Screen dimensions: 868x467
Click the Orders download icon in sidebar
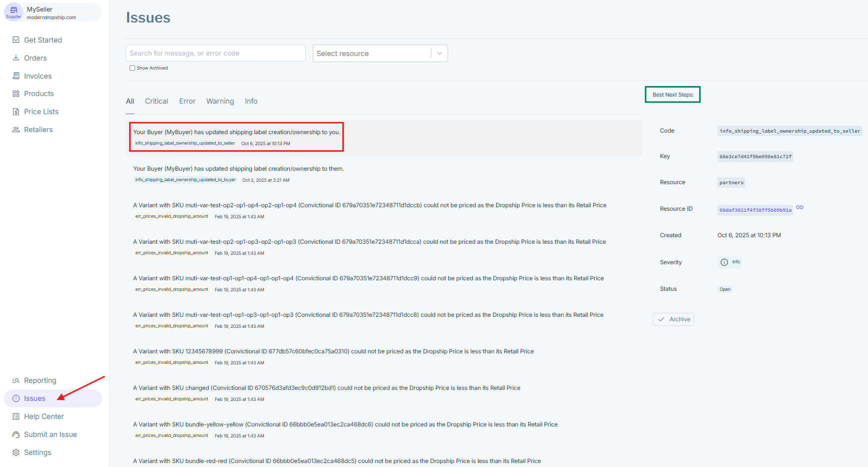pos(16,58)
